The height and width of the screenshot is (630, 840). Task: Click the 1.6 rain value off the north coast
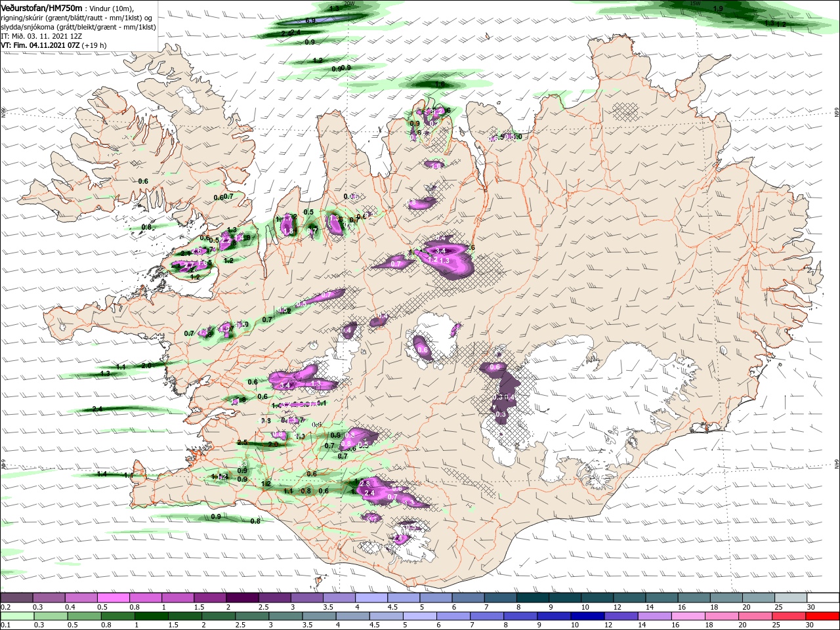(440, 85)
